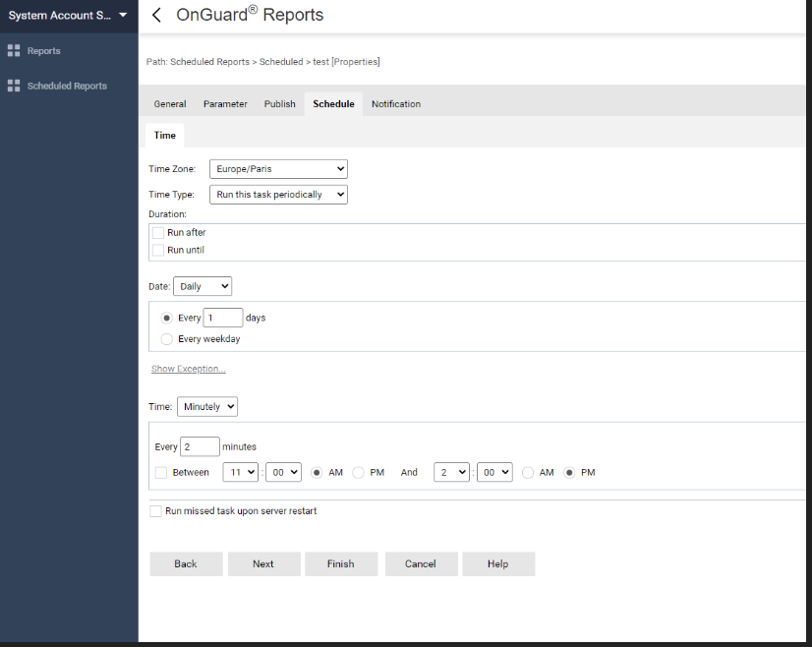This screenshot has width=812, height=647.
Task: Enable Run missed task upon server restart
Action: (155, 511)
